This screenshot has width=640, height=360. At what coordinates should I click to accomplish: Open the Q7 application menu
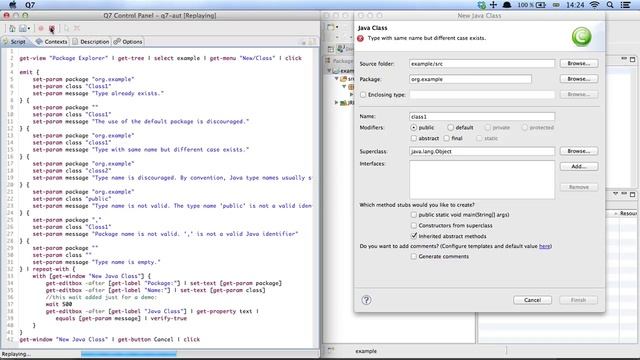click(x=30, y=5)
